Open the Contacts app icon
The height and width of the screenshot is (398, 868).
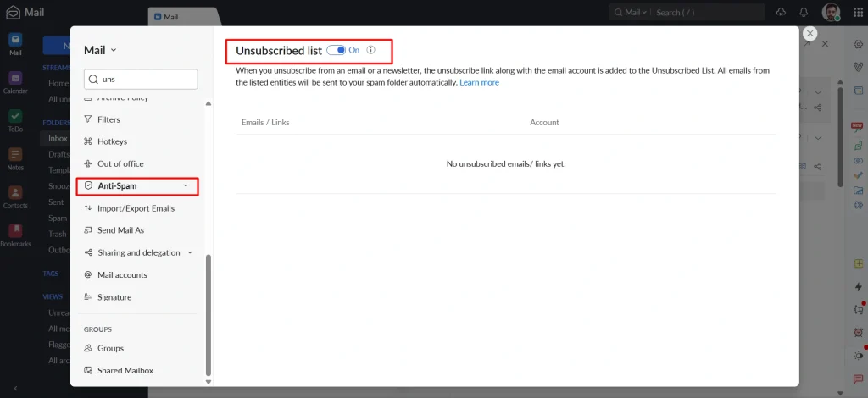click(x=15, y=196)
